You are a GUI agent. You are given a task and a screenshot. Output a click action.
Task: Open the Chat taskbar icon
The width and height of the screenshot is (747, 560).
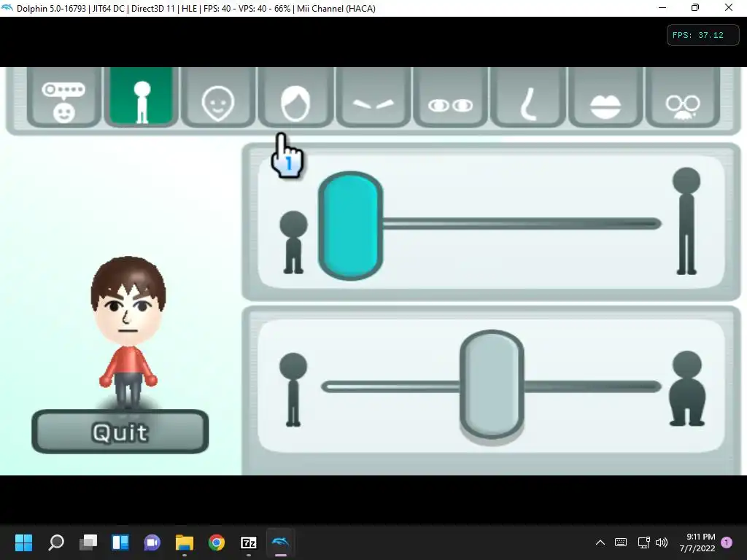tap(152, 542)
